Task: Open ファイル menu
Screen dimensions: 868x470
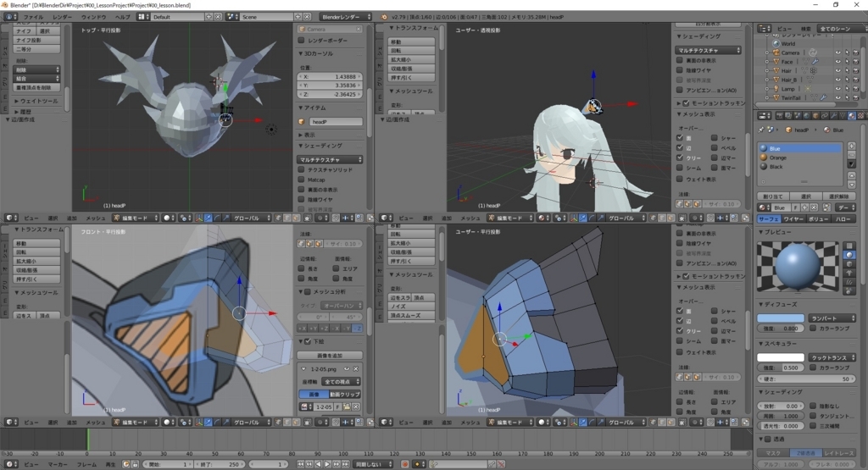Action: pyautogui.click(x=33, y=17)
